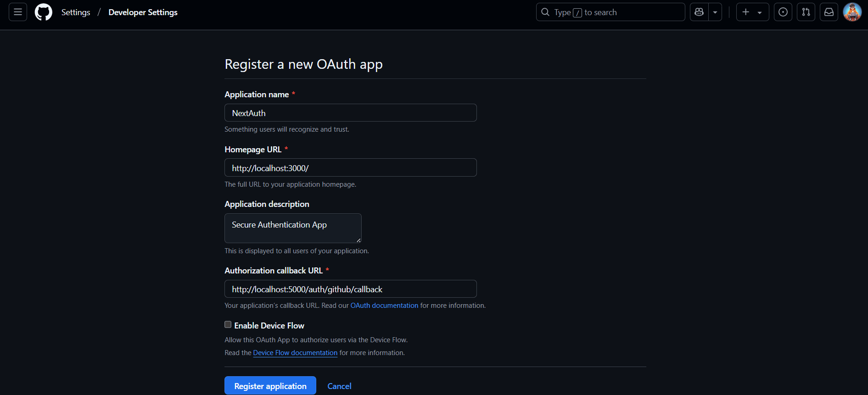The width and height of the screenshot is (868, 395).
Task: Click the Register application button
Action: click(270, 385)
